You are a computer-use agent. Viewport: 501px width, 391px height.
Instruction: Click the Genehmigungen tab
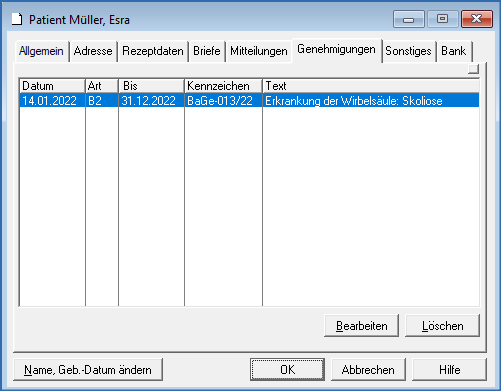pos(336,50)
